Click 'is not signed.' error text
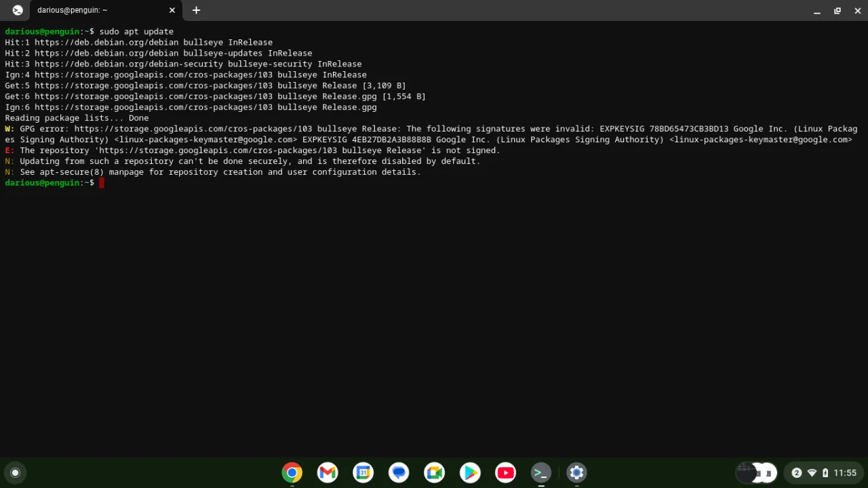Viewport: 868px width, 488px height. 465,150
